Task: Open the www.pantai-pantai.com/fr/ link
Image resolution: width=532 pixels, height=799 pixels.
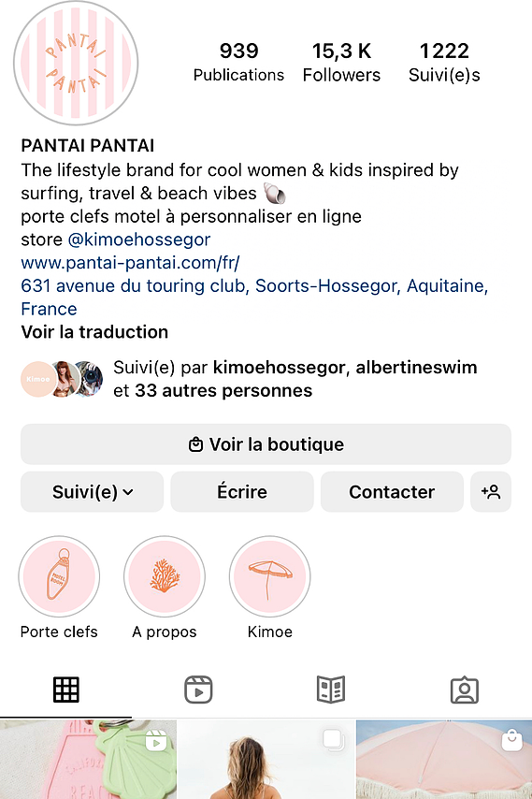Action: tap(130, 263)
